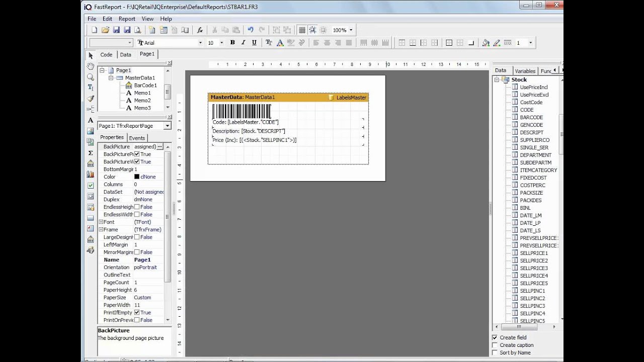Select the SELLPRICE1 field in Stock

tap(534, 253)
